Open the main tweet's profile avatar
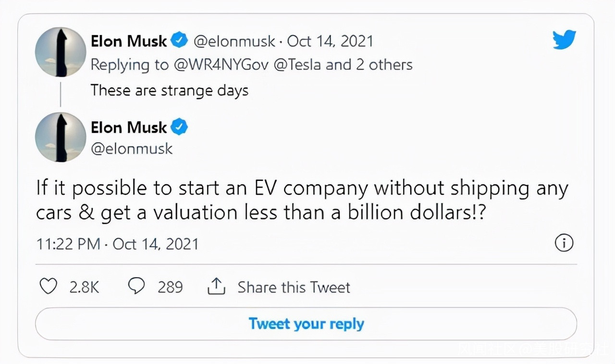Screen dimensions: 615x364 point(60,137)
